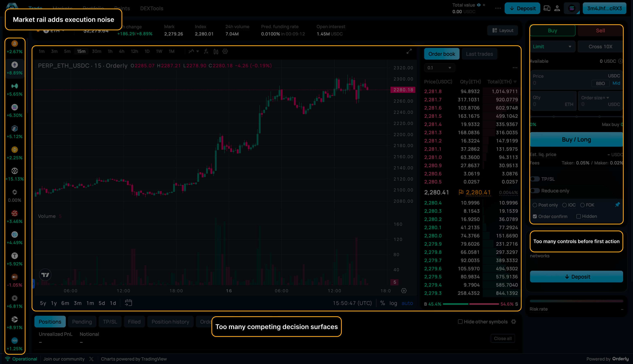Click the chart fullscreen expand icon
The height and width of the screenshot is (364, 633).
409,52
